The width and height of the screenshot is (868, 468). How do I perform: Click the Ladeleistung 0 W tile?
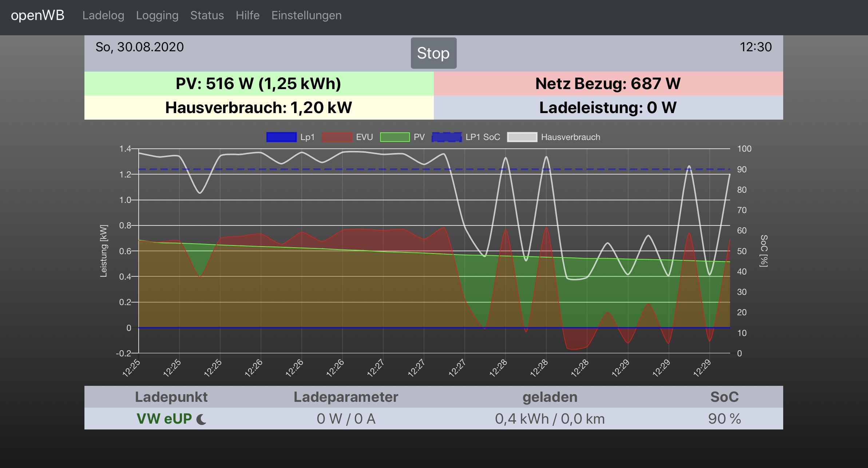tap(608, 108)
